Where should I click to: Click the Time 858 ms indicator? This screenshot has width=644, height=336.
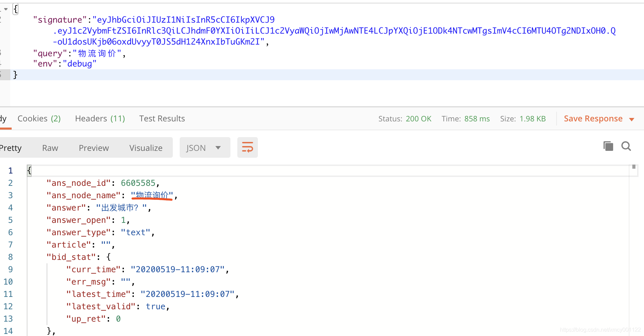(465, 119)
